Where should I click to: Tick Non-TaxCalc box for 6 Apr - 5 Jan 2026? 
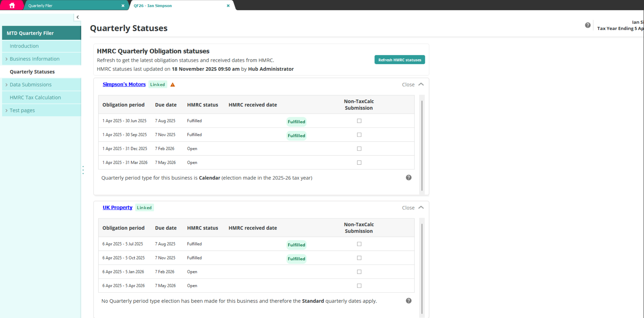point(359,272)
